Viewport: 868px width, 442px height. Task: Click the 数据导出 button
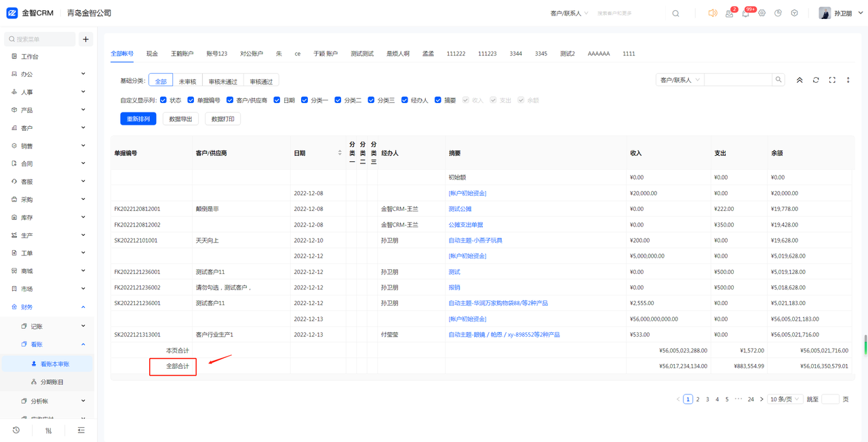(x=180, y=119)
